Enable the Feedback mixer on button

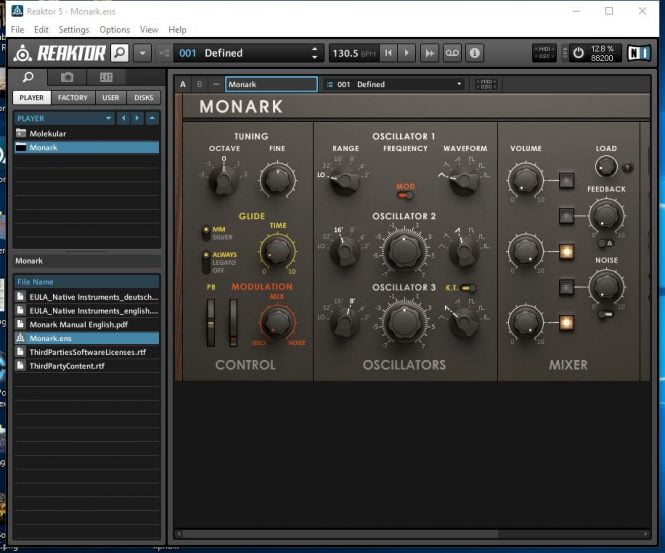click(x=566, y=216)
